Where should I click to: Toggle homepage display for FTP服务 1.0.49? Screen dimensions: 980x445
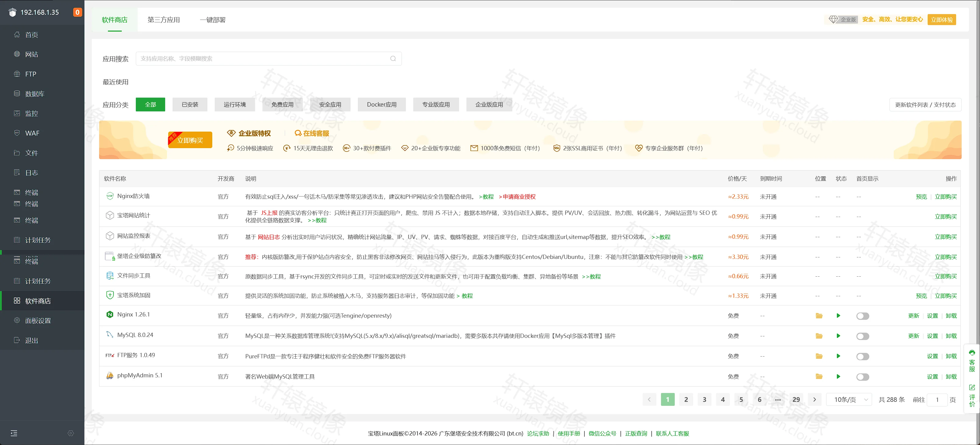(x=863, y=356)
